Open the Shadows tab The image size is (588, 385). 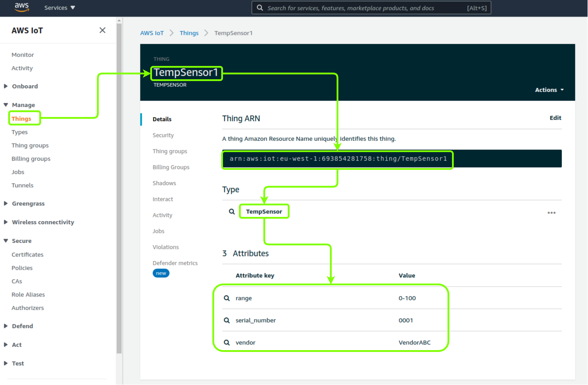pos(164,183)
